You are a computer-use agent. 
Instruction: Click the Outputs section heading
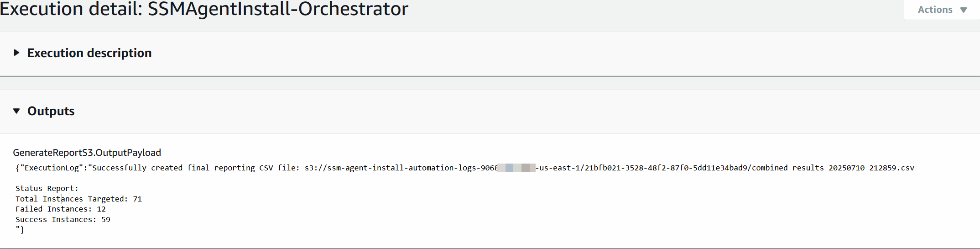coord(51,111)
